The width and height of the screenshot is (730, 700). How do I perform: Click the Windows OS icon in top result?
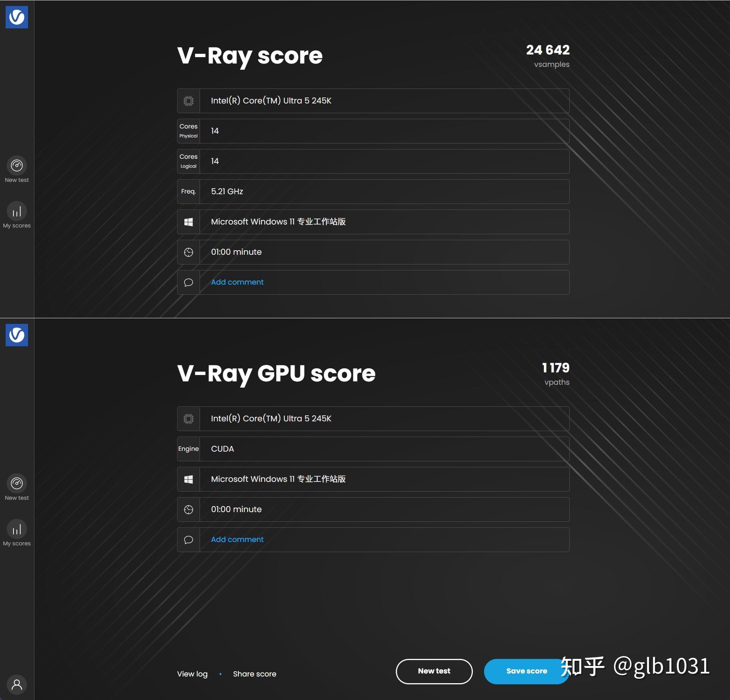188,222
